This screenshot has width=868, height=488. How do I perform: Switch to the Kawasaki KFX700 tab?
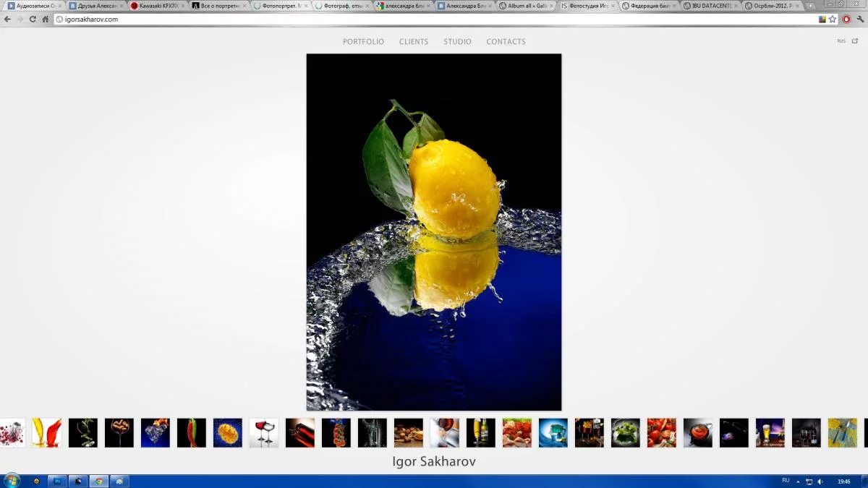154,6
